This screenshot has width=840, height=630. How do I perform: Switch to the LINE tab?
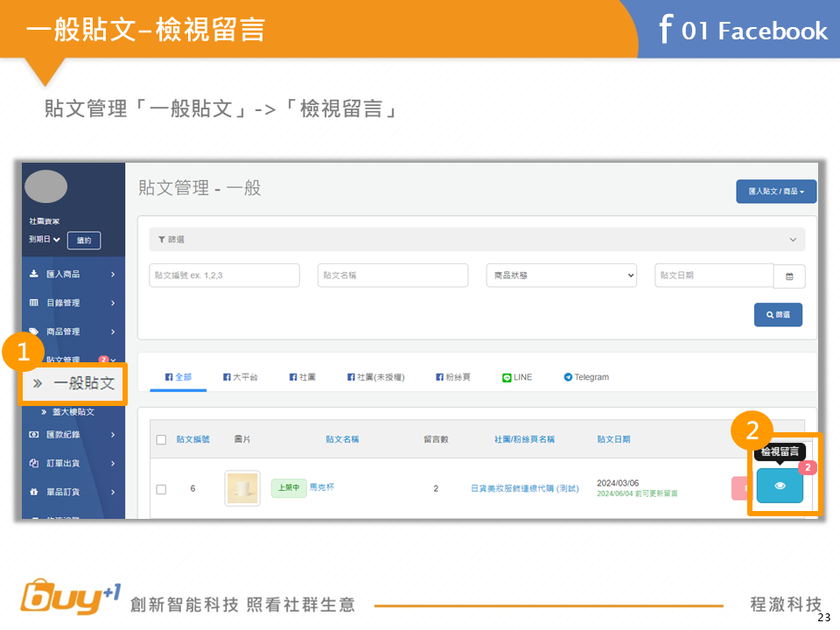coord(517,377)
